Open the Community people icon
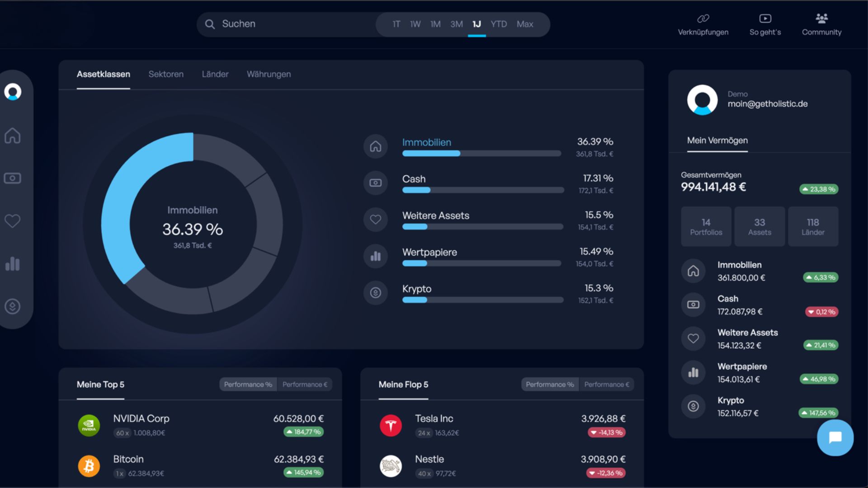The image size is (868, 488). [x=821, y=19]
